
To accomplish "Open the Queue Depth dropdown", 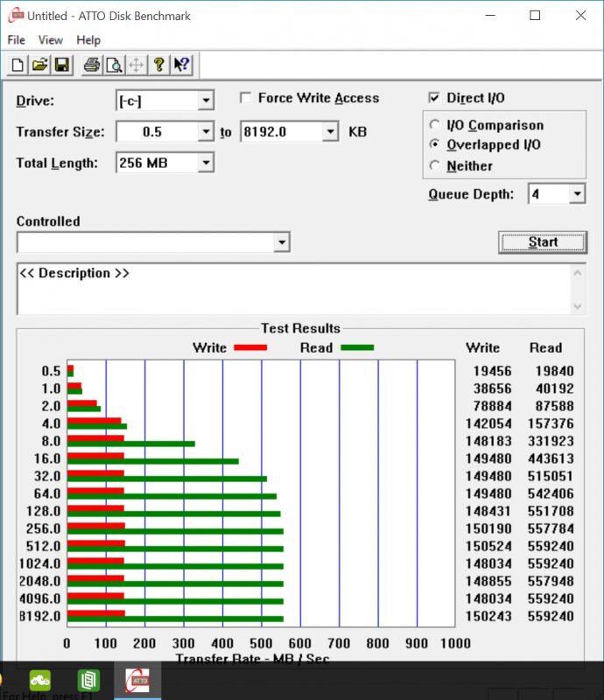I will coord(577,194).
